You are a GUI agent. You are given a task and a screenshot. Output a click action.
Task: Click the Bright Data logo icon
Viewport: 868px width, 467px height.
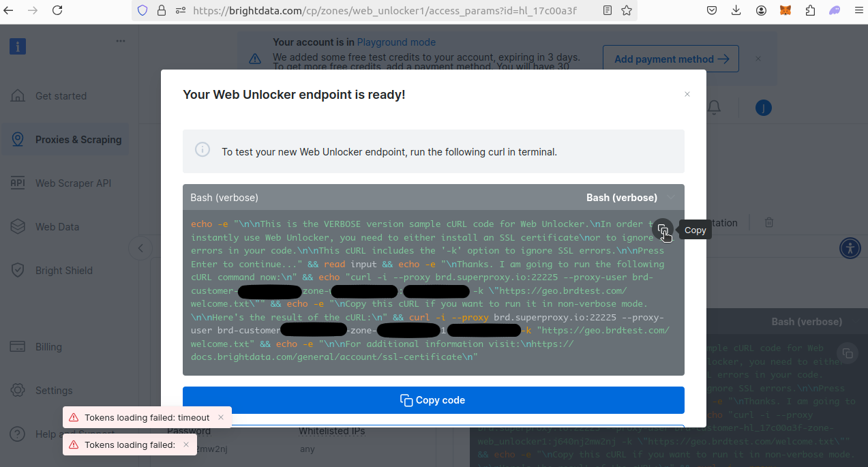tap(18, 46)
